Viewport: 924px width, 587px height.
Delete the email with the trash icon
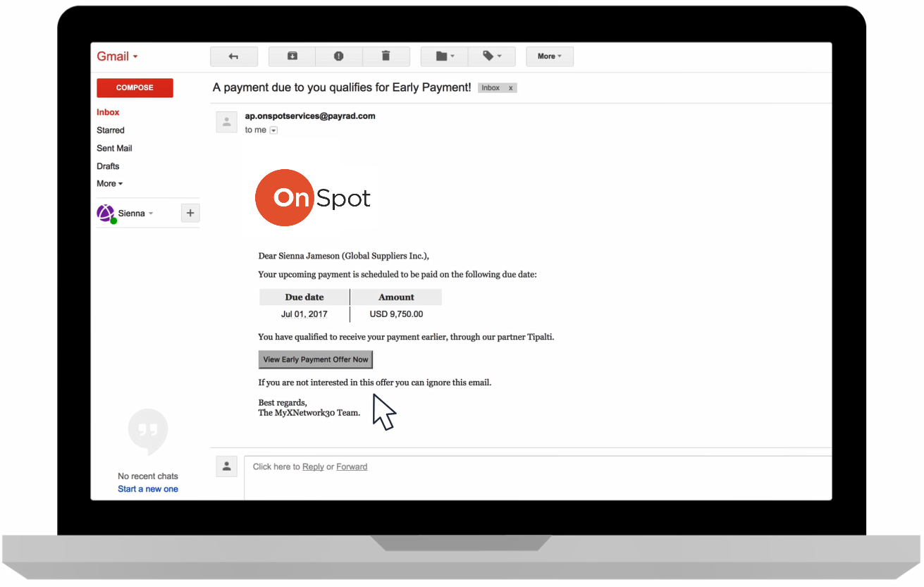[386, 56]
